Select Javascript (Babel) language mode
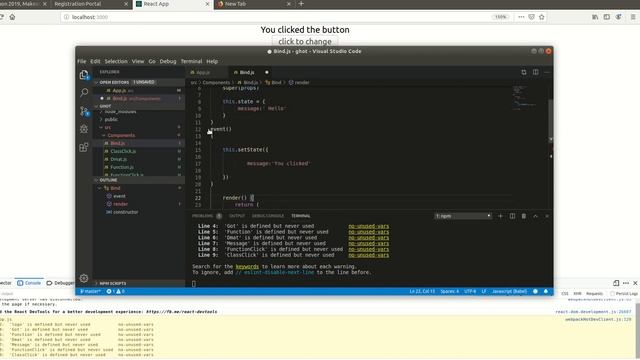 pos(509,291)
